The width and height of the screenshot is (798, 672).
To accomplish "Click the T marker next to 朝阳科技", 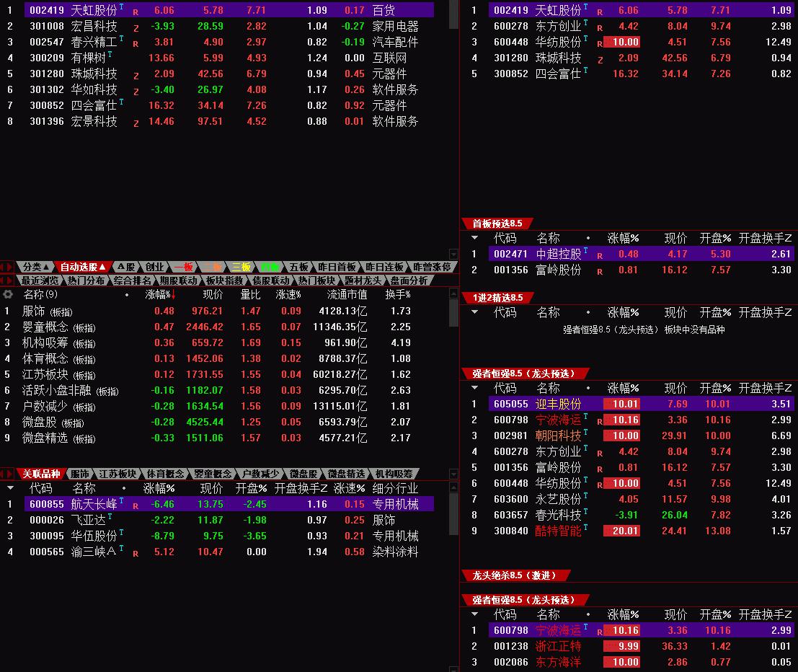I will click(586, 432).
